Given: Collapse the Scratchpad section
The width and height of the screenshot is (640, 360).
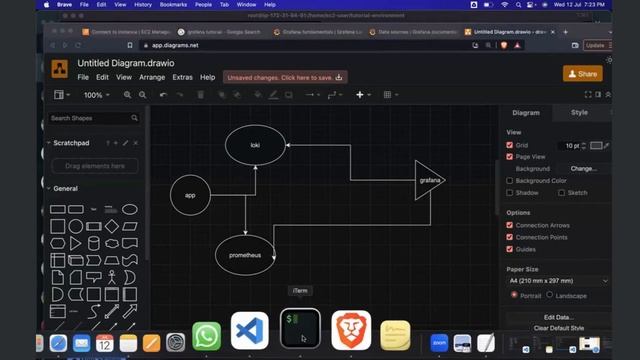Looking at the screenshot, I should click(x=49, y=143).
